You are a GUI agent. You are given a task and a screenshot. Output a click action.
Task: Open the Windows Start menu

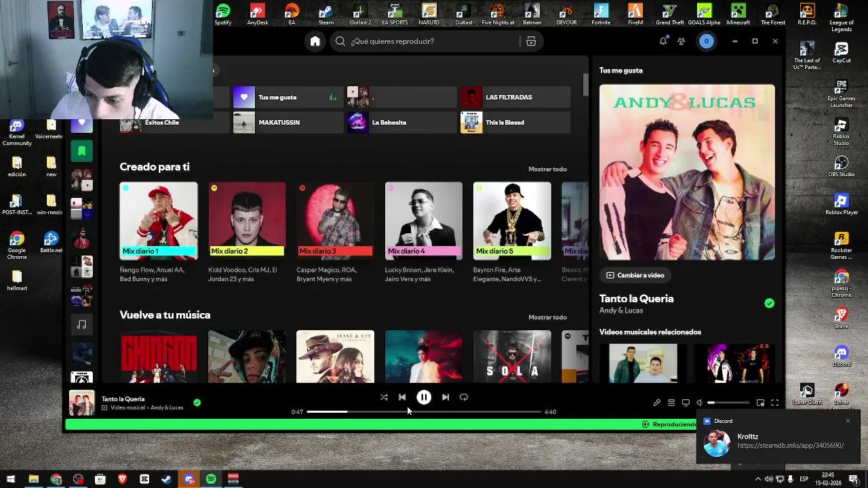click(x=11, y=479)
